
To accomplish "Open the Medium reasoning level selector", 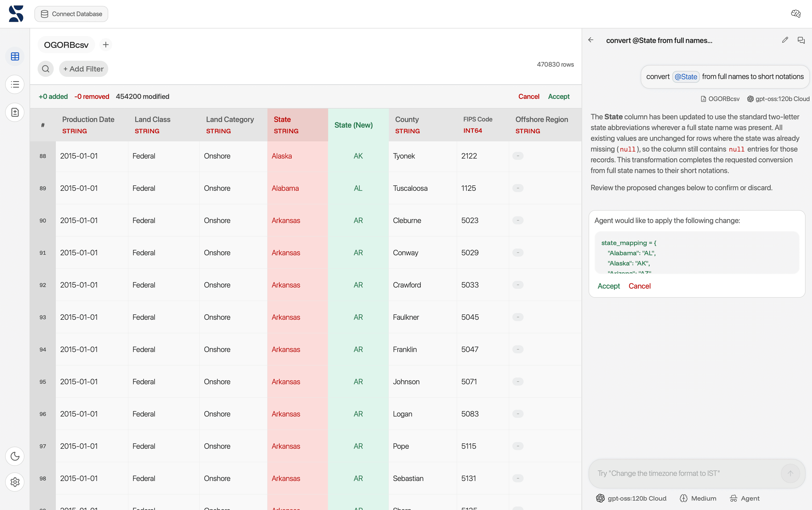I will click(x=698, y=498).
